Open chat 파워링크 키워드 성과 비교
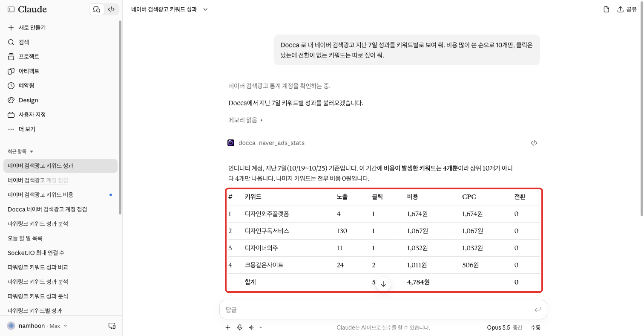 coord(60,267)
